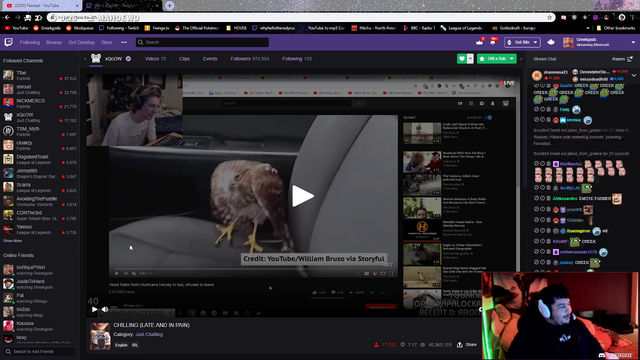640x360 pixels.
Task: Switch to the Events tab
Action: pos(210,59)
